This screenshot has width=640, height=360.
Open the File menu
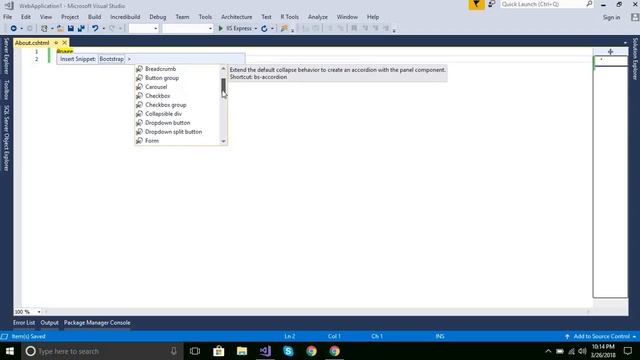pos(7,17)
